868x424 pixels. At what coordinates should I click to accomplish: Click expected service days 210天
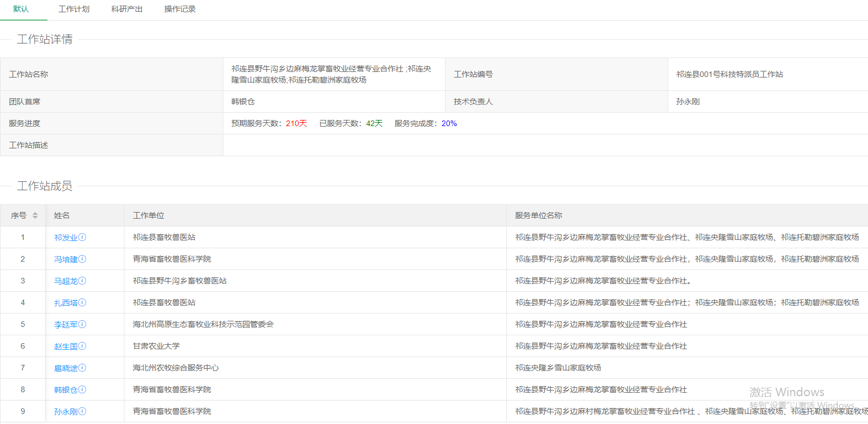pyautogui.click(x=296, y=123)
